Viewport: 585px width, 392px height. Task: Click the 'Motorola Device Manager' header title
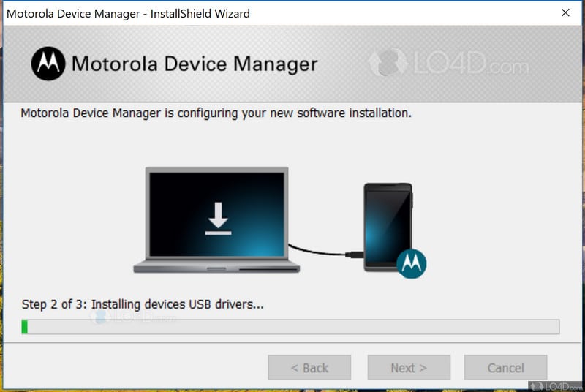195,64
